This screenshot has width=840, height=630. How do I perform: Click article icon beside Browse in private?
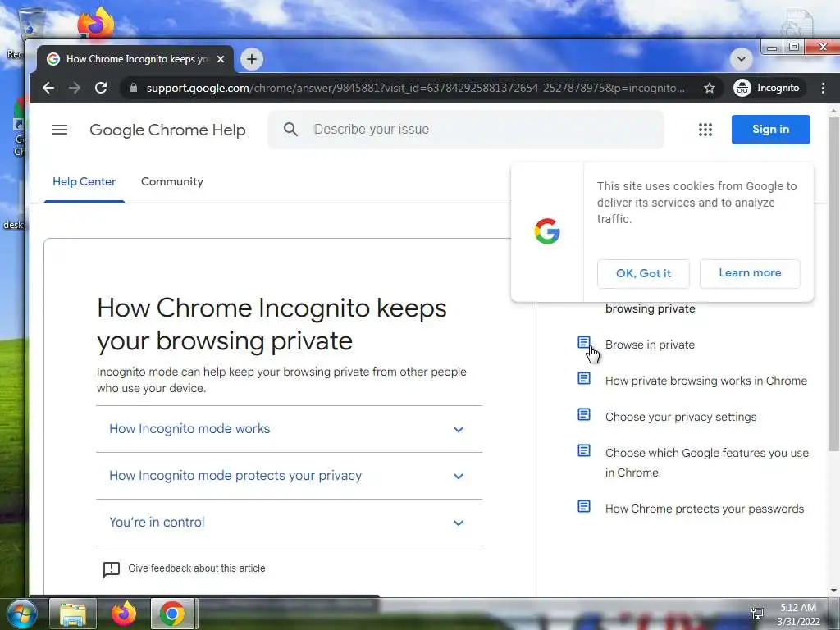coord(584,342)
